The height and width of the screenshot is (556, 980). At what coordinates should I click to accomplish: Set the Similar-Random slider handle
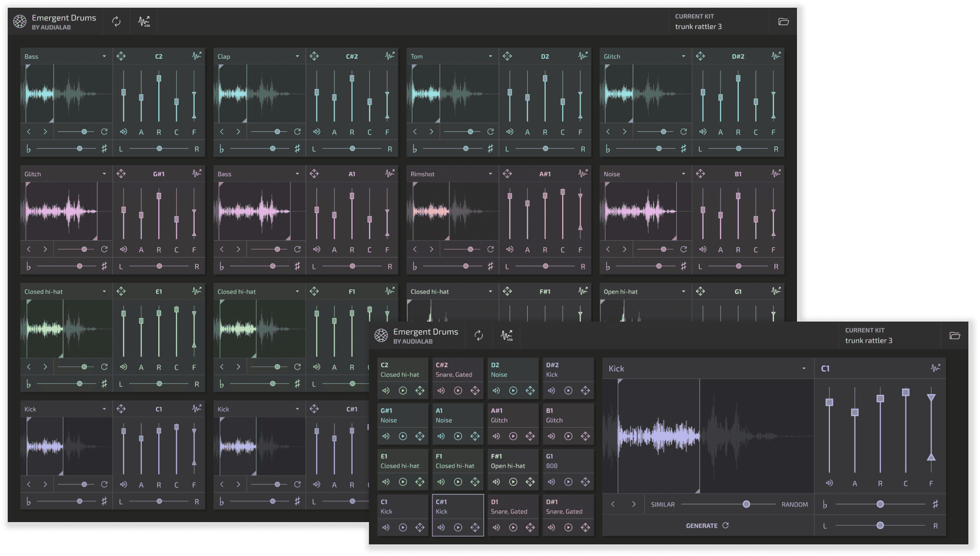pos(746,504)
